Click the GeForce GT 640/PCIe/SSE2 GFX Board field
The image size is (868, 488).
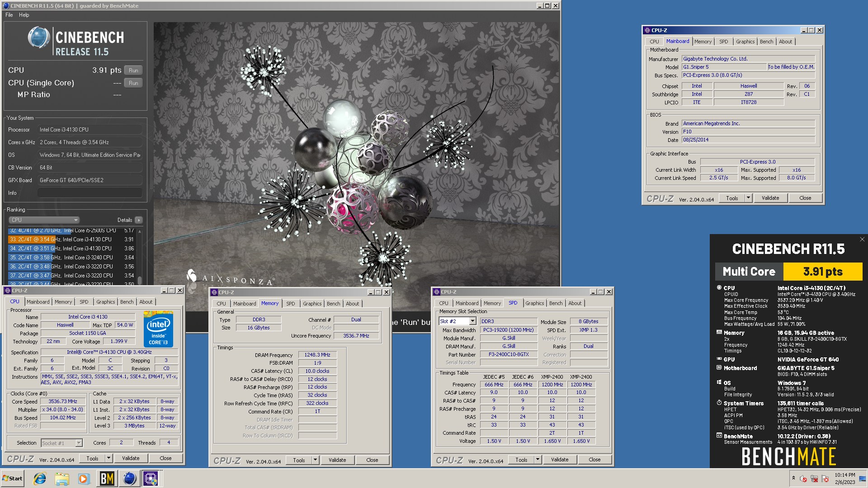pos(90,180)
